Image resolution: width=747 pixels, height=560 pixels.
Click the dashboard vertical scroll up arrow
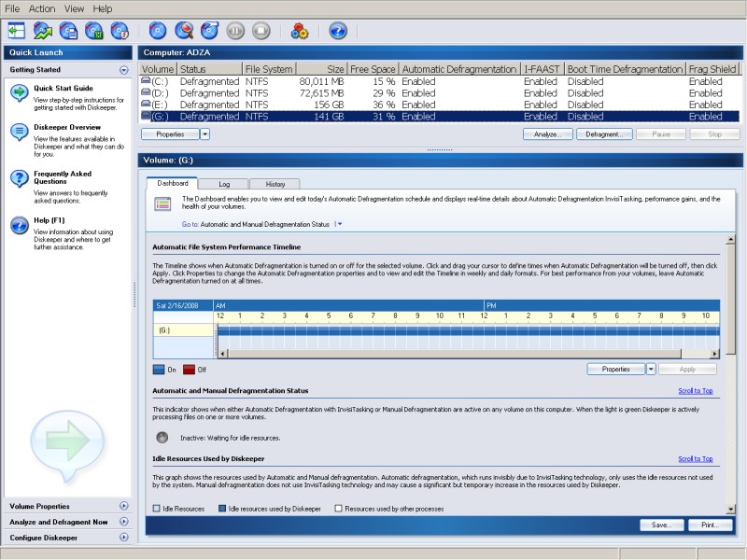click(x=730, y=239)
